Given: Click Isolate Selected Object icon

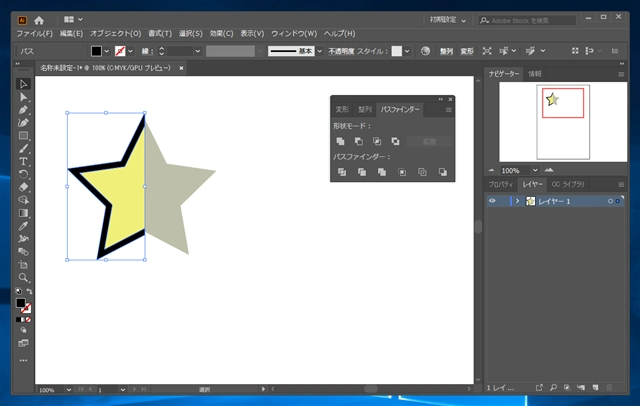Looking at the screenshot, I should 487,51.
